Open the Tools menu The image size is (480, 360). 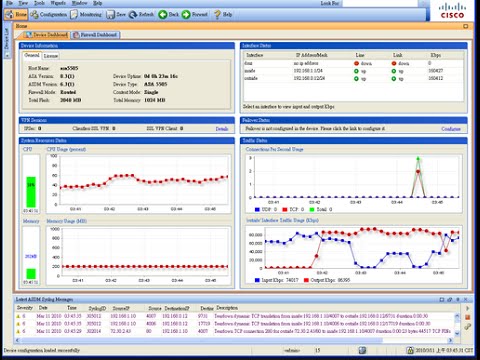[39, 3]
